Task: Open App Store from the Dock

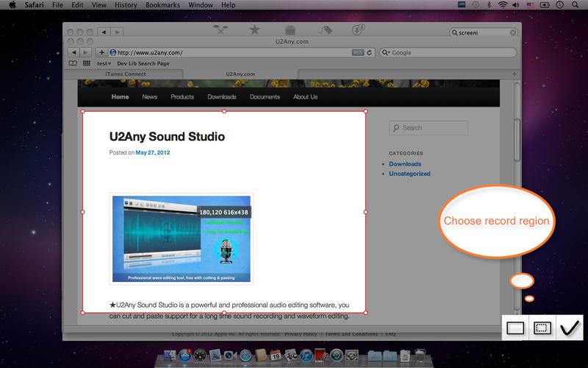Action: click(x=185, y=355)
